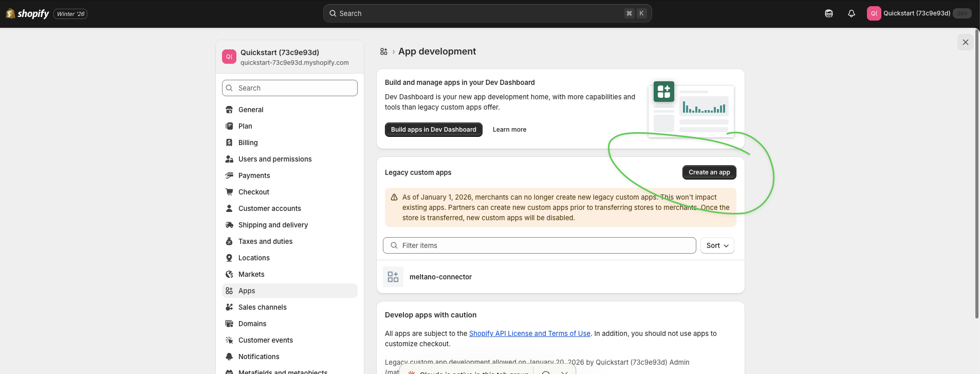Select Taxes and duties
This screenshot has height=374, width=980.
click(290, 241)
